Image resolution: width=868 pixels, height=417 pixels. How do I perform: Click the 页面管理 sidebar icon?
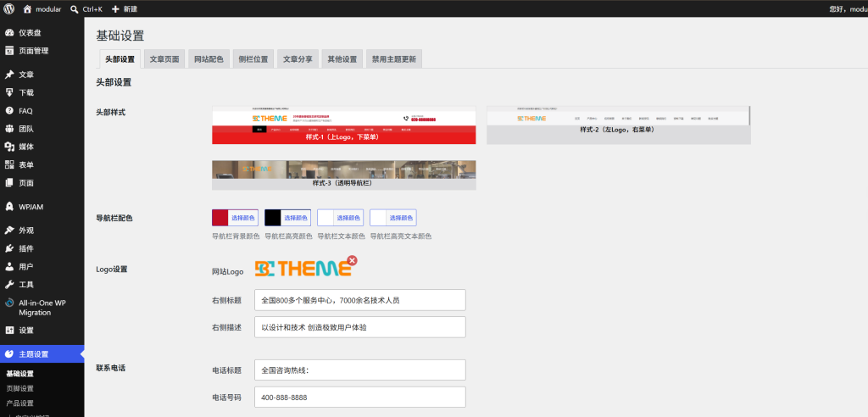(x=9, y=50)
